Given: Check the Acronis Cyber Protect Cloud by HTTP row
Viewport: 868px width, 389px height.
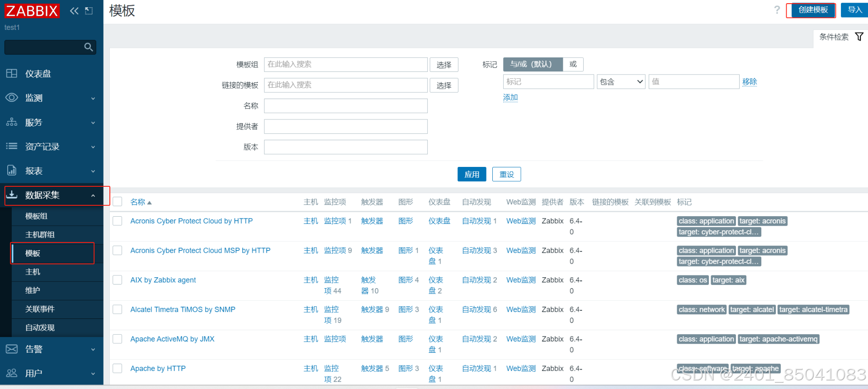Looking at the screenshot, I should click(118, 221).
